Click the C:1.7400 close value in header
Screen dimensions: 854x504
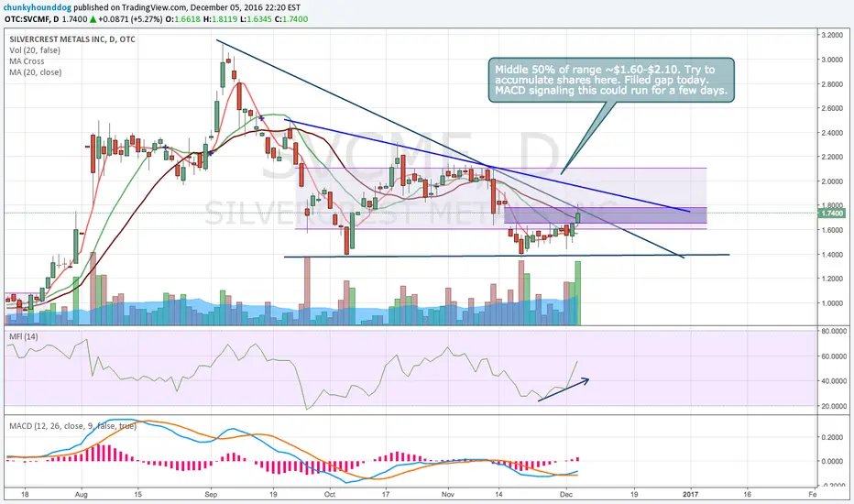(290, 19)
